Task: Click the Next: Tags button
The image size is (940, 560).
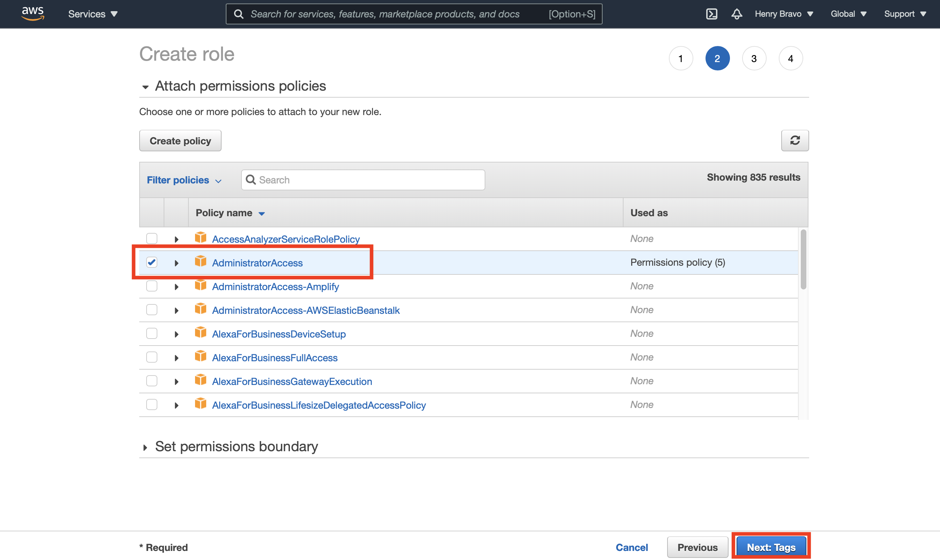Action: pos(771,547)
